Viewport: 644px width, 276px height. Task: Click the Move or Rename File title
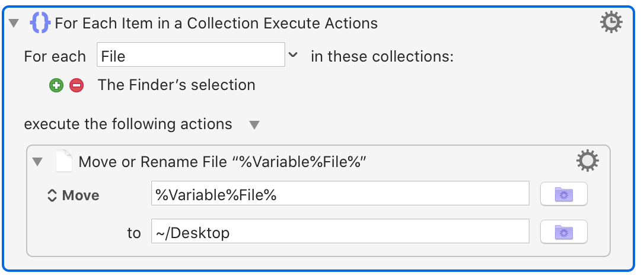click(x=222, y=162)
